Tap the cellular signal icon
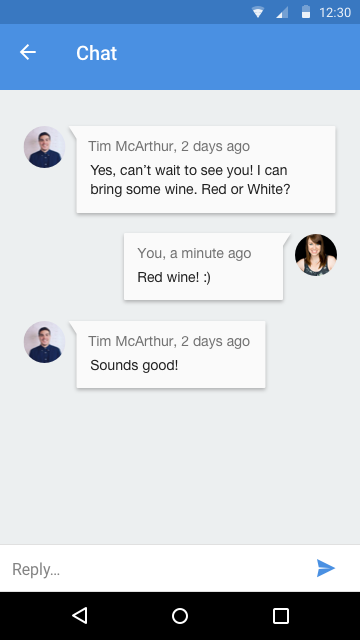Image resolution: width=360 pixels, height=640 pixels. click(x=282, y=13)
